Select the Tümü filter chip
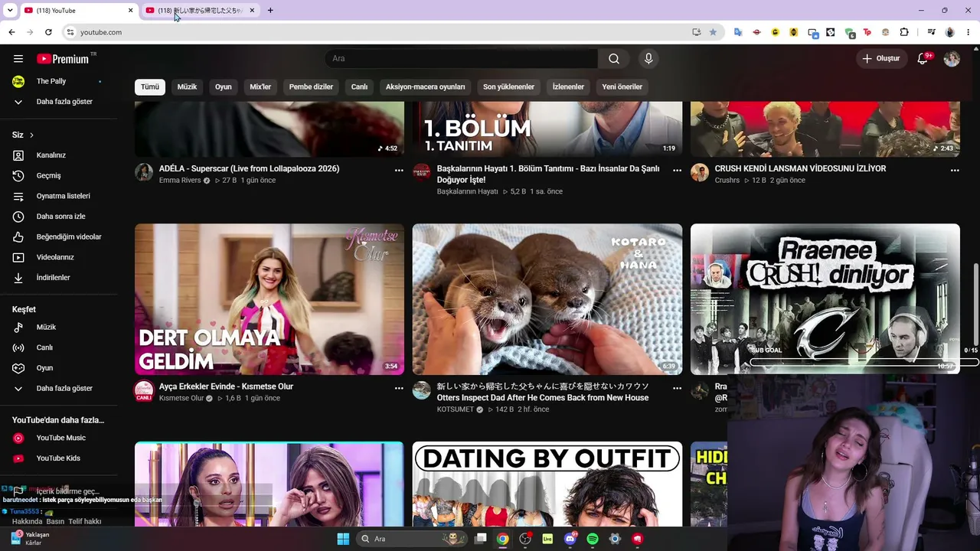Screen dimensions: 980x551 point(150,87)
